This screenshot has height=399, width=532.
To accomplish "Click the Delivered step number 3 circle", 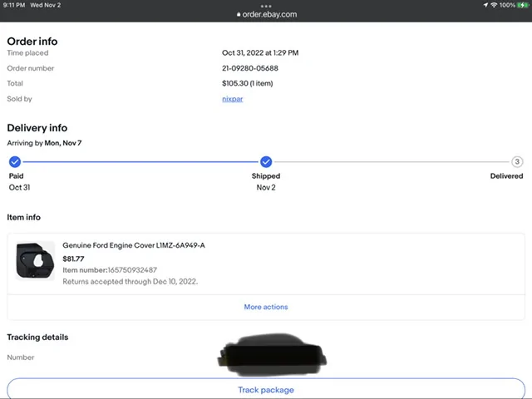I will click(517, 162).
